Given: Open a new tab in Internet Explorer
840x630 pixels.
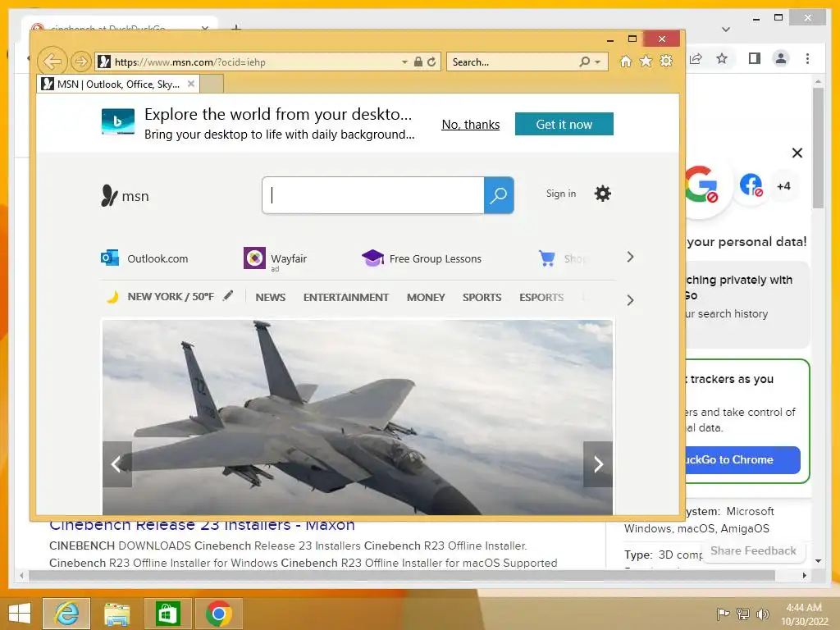Looking at the screenshot, I should tap(211, 84).
